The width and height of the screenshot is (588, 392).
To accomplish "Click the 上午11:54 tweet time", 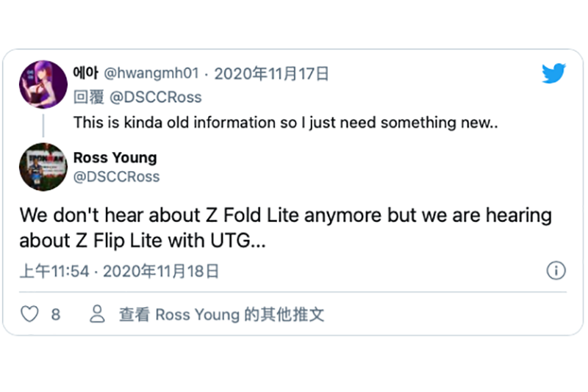I will [x=54, y=272].
